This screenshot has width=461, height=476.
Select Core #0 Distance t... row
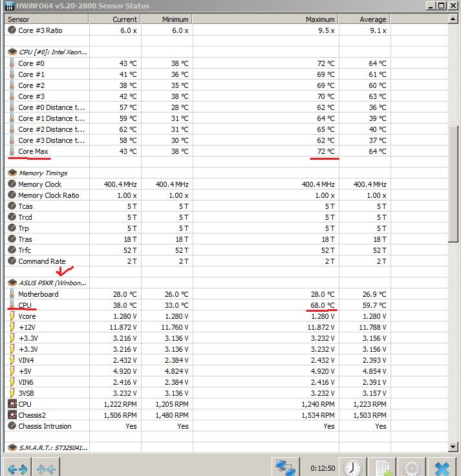[x=226, y=107]
